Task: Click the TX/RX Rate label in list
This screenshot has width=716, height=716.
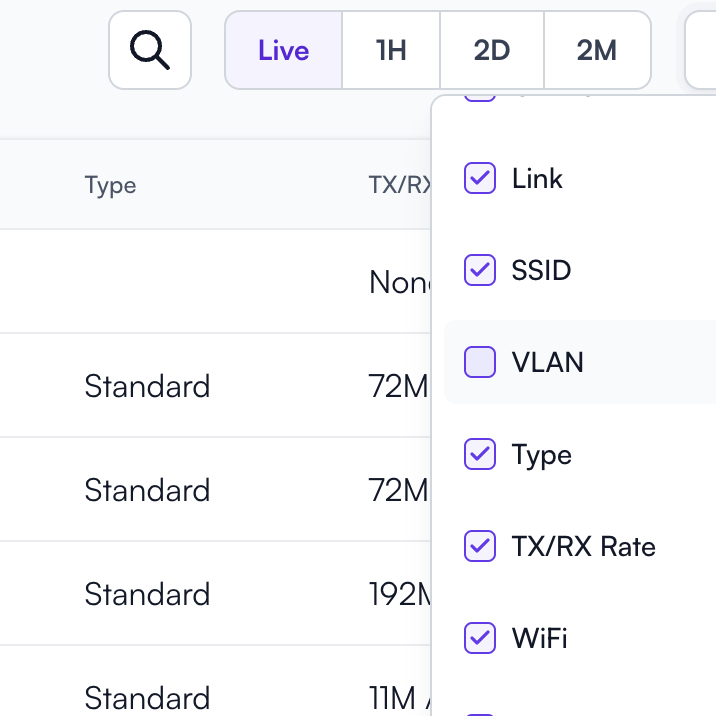Action: pyautogui.click(x=584, y=546)
